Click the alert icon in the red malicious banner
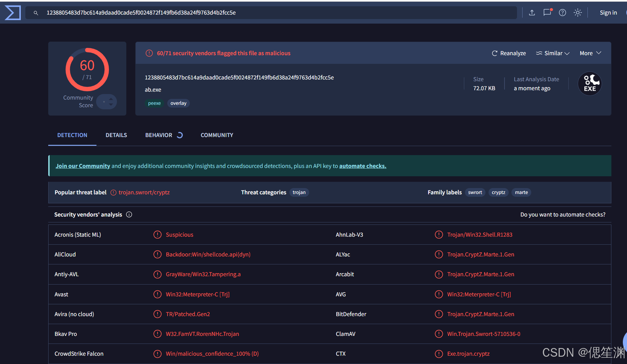 (149, 53)
